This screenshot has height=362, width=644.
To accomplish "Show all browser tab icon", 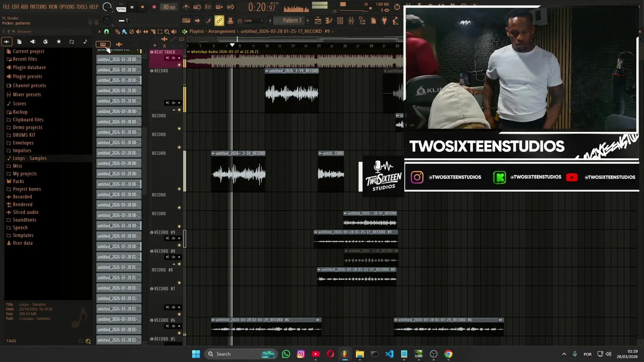I will click(7, 42).
